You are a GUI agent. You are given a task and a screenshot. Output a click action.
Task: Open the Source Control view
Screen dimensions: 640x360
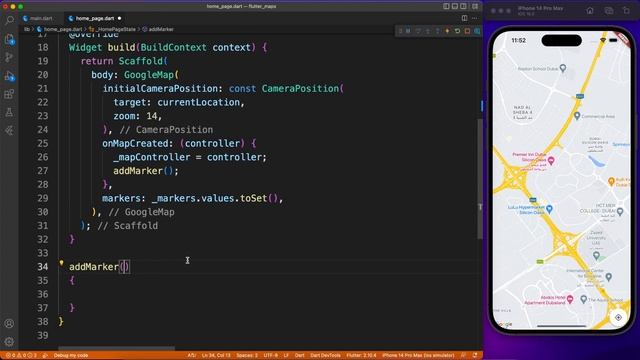9,58
